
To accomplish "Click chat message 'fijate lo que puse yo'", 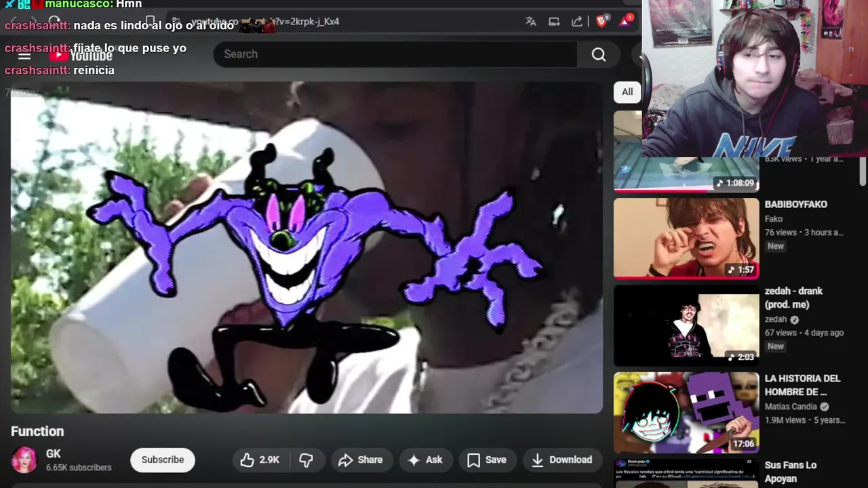I will (x=130, y=48).
